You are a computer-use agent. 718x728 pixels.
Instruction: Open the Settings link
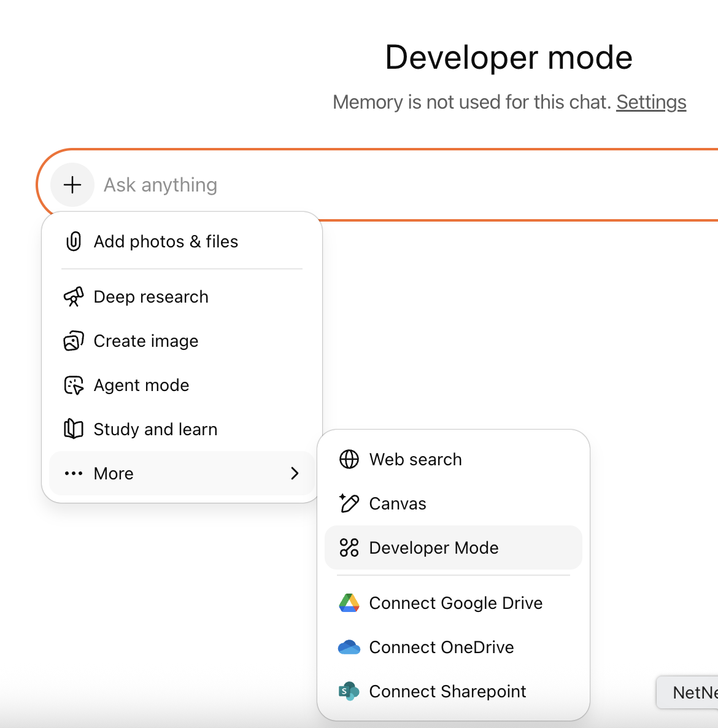(x=651, y=102)
